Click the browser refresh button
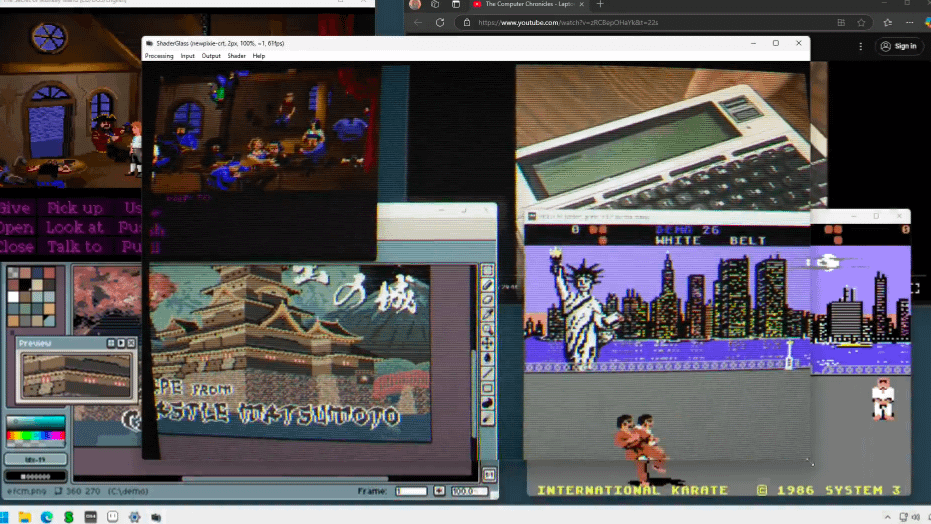Image resolution: width=931 pixels, height=524 pixels. [x=440, y=22]
